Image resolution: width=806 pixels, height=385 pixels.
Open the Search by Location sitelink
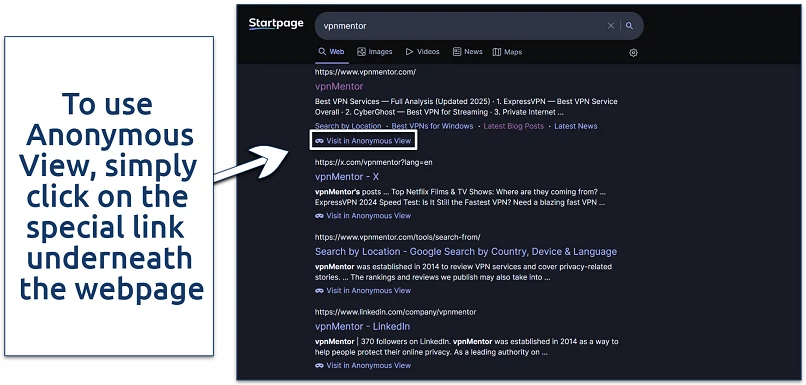[x=348, y=126]
